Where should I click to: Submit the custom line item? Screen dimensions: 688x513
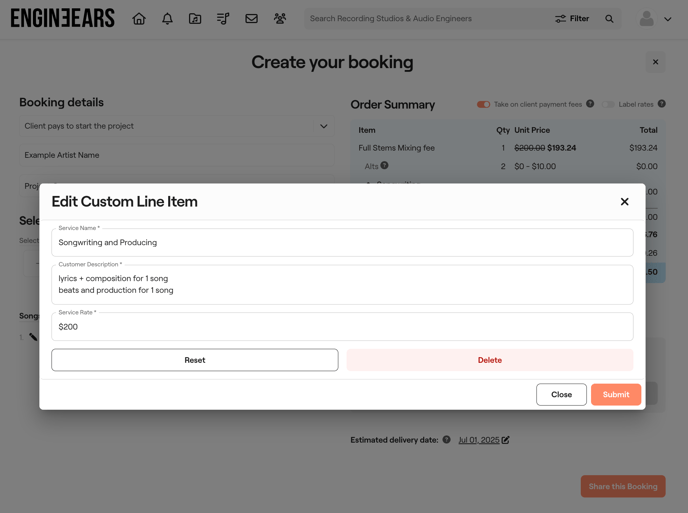[x=615, y=394]
